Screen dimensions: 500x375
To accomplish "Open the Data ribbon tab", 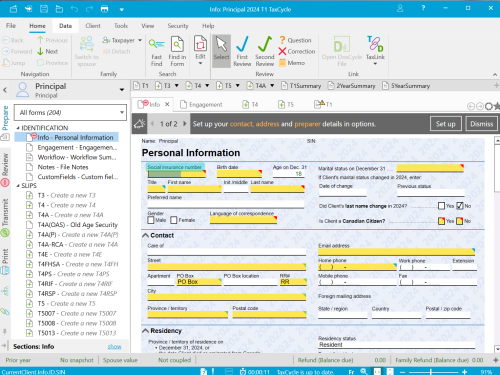I will (x=65, y=26).
